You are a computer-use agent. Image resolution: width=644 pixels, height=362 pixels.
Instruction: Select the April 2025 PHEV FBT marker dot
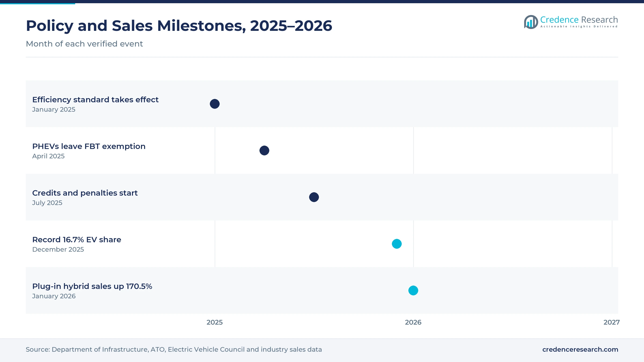264,150
